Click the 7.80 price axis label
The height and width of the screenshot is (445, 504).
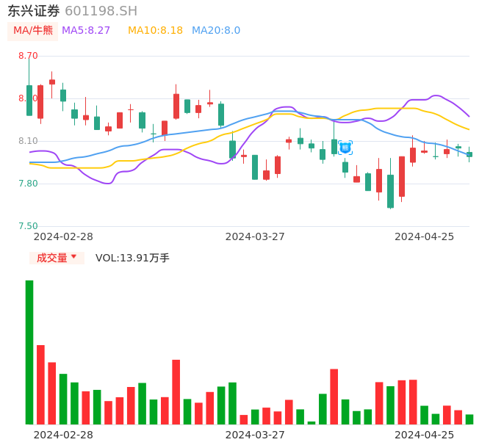[28, 184]
